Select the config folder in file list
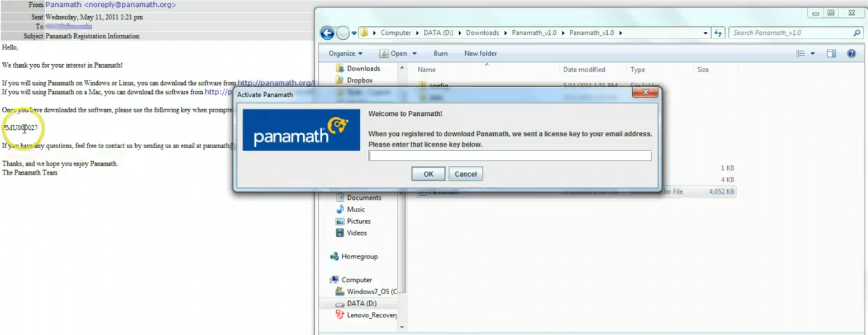The image size is (868, 335). point(438,86)
